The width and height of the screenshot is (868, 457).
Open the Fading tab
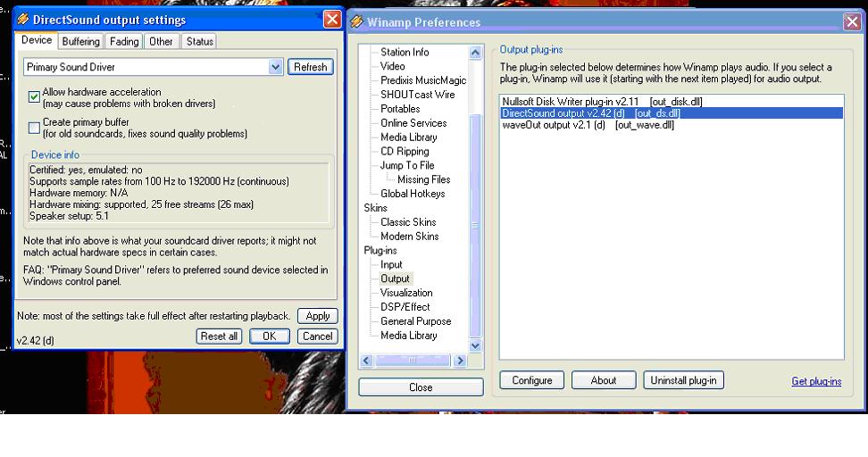point(124,41)
